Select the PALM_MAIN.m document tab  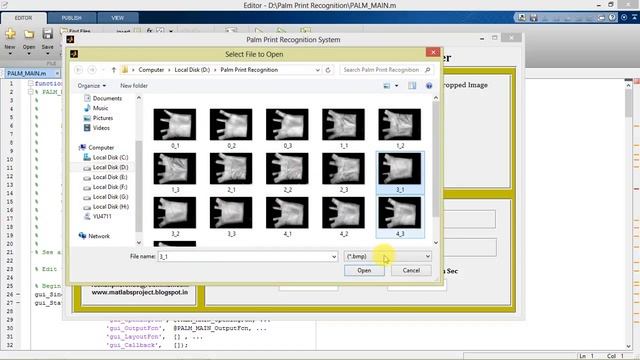point(27,73)
